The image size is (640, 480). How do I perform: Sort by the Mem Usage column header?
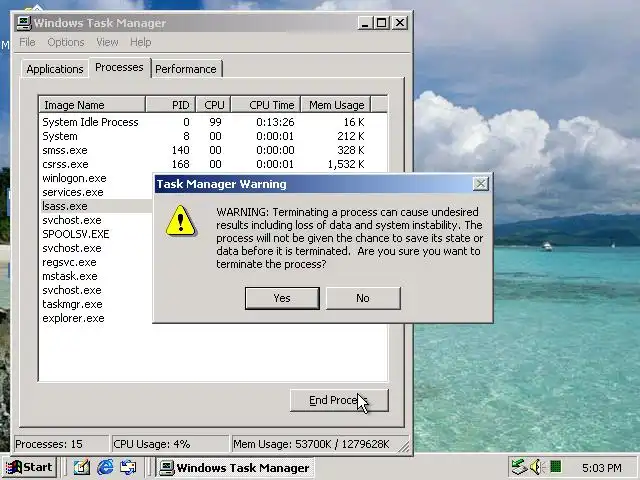pos(336,105)
